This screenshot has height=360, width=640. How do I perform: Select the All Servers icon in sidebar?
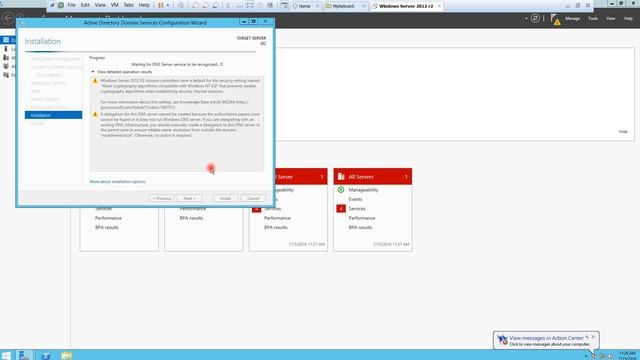point(6,58)
